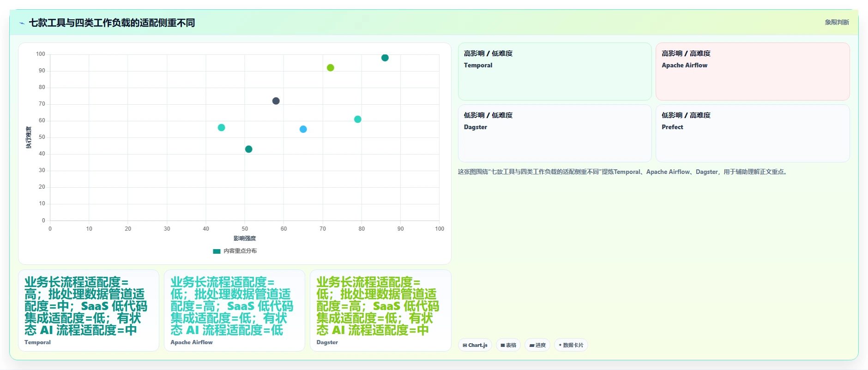Click the 执行难度 y-axis label
The width and height of the screenshot is (868, 370).
tap(29, 137)
